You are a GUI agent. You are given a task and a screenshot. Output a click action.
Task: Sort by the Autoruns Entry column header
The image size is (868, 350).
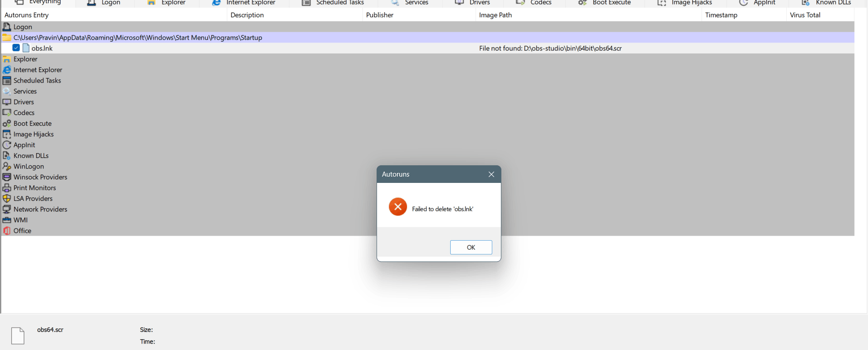114,15
